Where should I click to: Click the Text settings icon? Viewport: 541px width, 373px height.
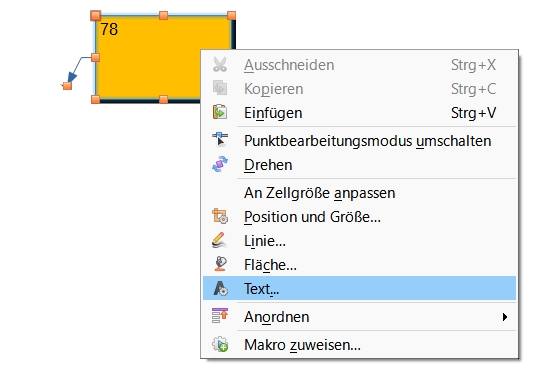pyautogui.click(x=220, y=288)
